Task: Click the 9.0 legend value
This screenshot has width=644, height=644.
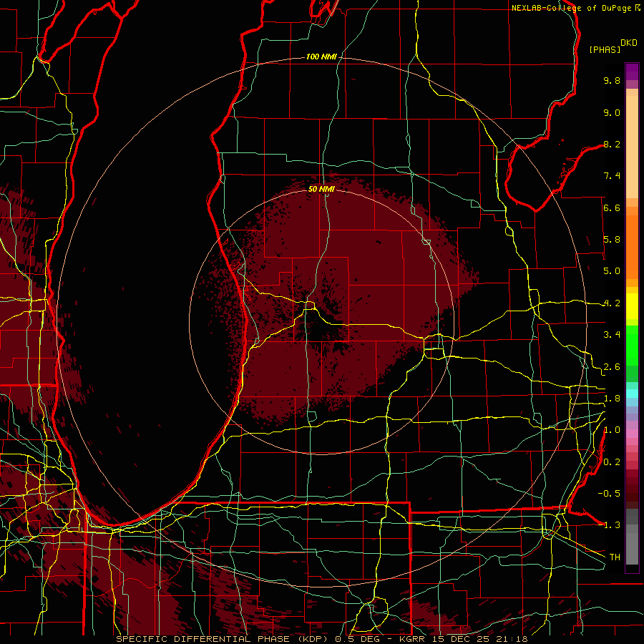Action: 612,112
